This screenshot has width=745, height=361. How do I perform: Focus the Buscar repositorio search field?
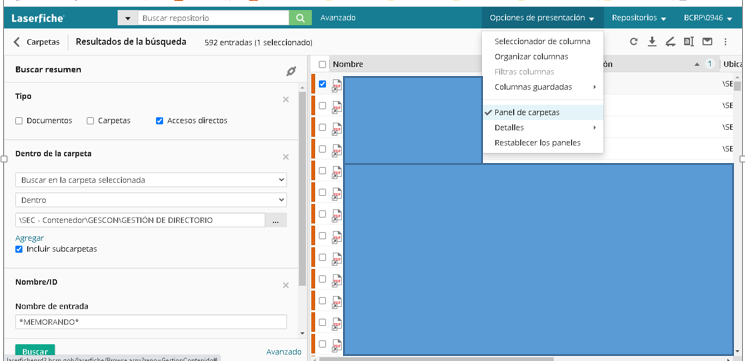pos(213,18)
